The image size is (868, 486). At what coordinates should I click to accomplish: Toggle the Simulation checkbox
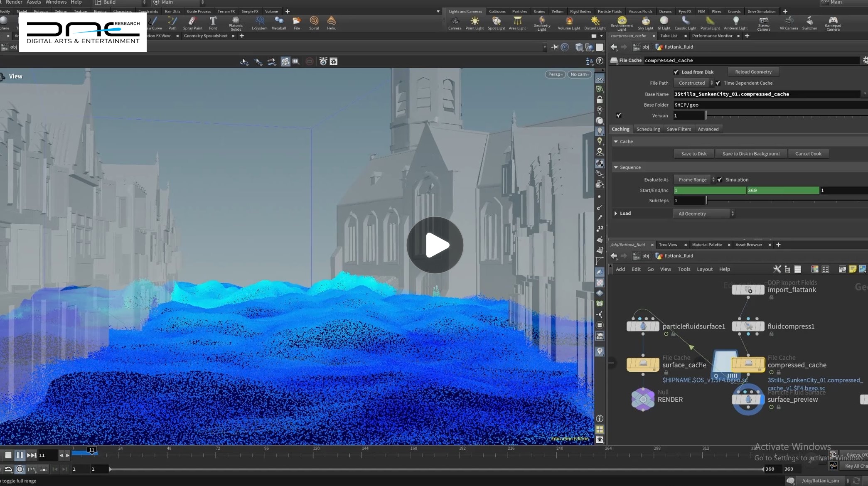720,179
